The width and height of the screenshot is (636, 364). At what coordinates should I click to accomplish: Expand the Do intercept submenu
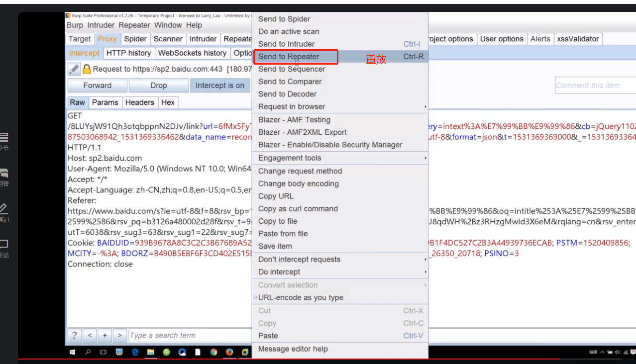(x=340, y=272)
